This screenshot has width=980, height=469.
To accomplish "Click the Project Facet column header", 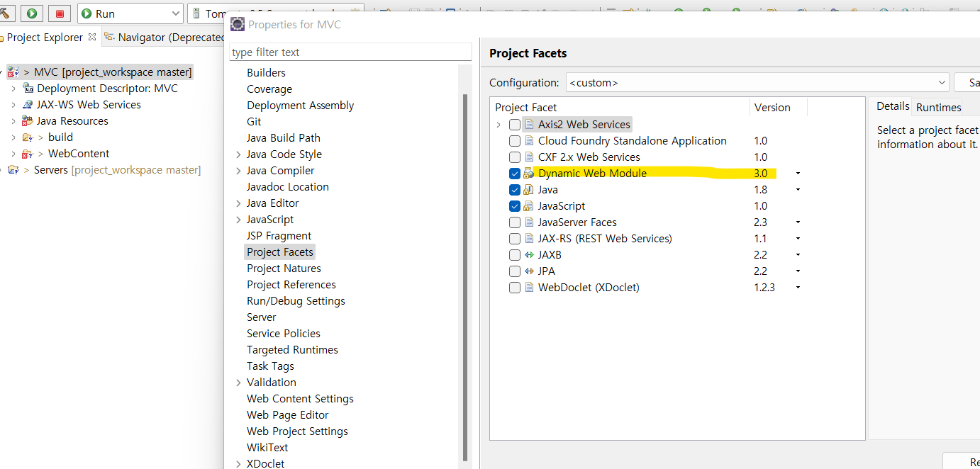I will [x=620, y=108].
